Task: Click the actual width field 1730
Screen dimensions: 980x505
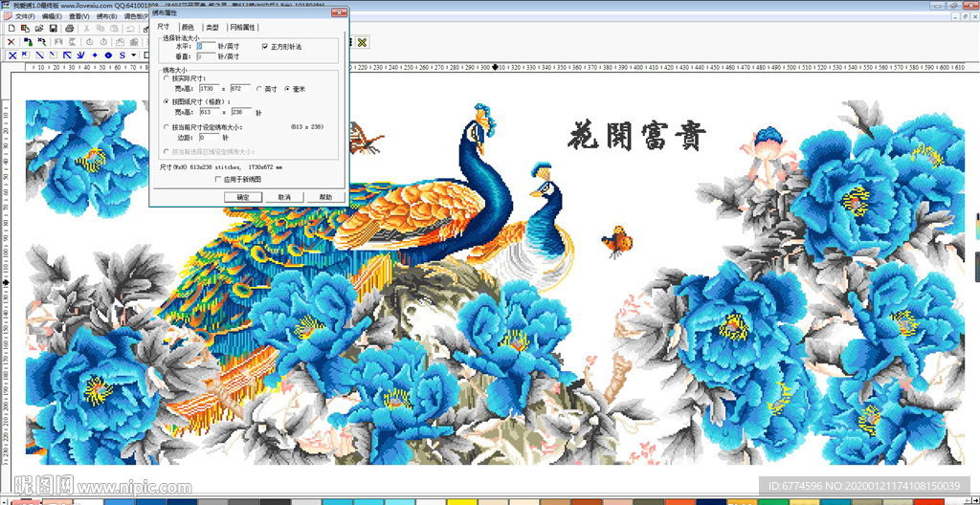Action: tap(210, 89)
